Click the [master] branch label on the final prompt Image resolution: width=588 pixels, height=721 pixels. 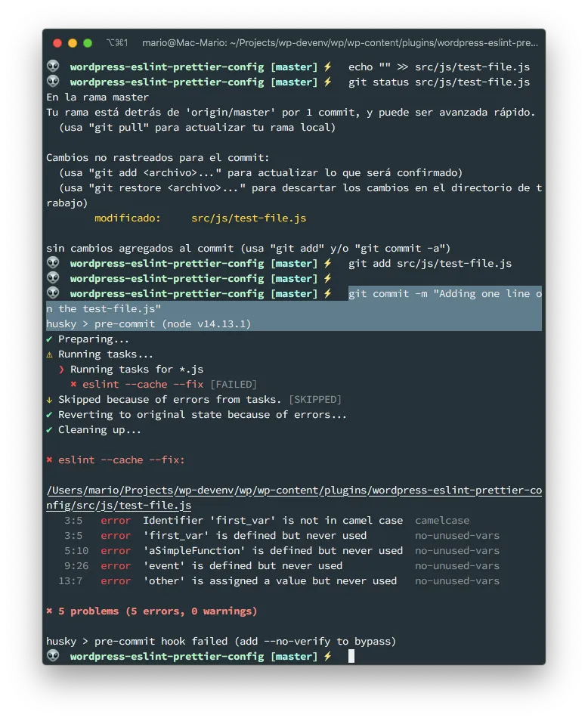coord(294,656)
